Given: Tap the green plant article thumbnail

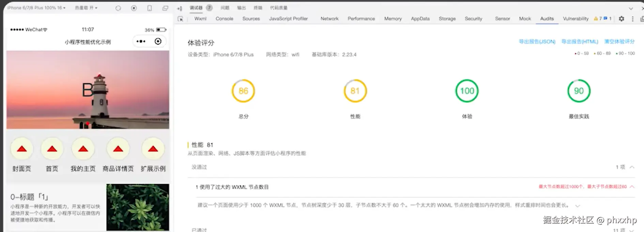Looking at the screenshot, I should tap(138, 207).
